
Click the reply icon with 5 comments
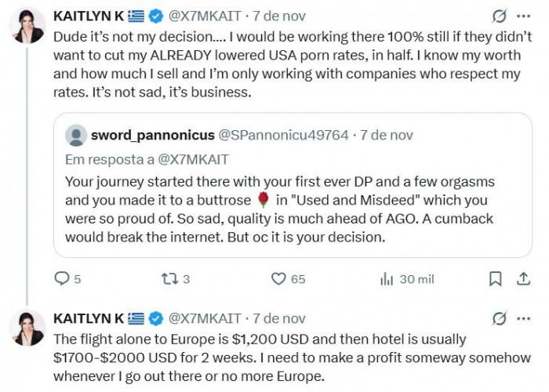[x=62, y=278]
